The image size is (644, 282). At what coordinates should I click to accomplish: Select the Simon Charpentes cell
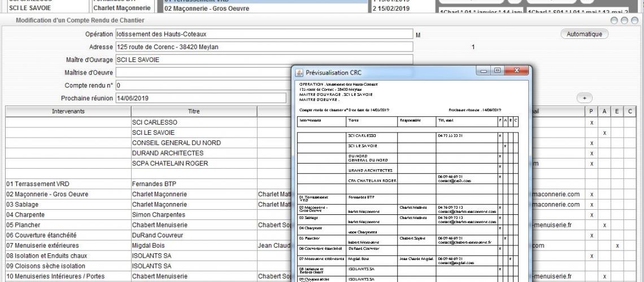(194, 215)
